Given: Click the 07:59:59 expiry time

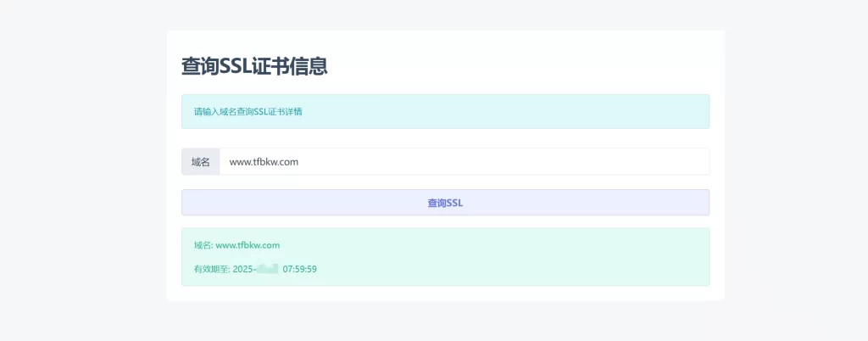Looking at the screenshot, I should 299,269.
